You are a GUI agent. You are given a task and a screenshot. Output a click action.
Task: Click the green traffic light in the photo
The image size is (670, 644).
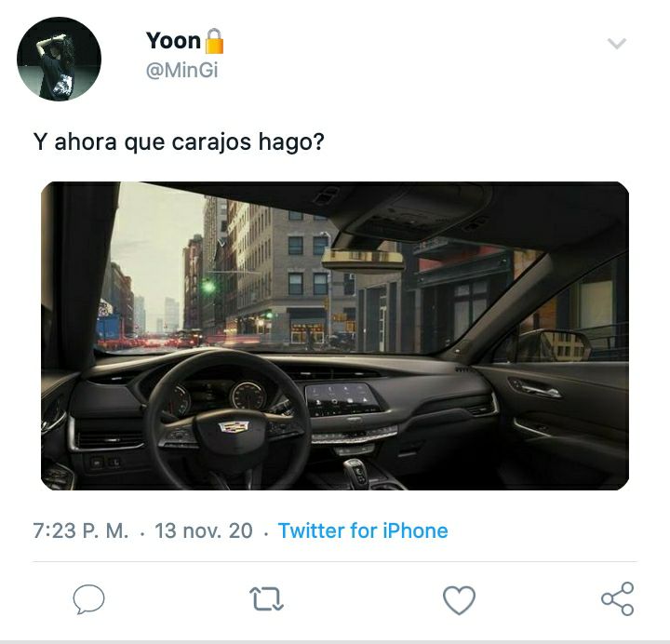pyautogui.click(x=208, y=286)
